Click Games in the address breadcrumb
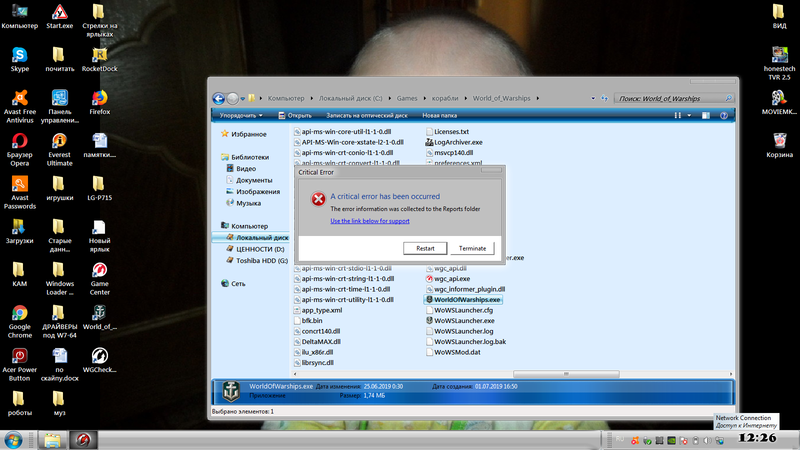Viewport: 800px width, 450px height. point(407,98)
